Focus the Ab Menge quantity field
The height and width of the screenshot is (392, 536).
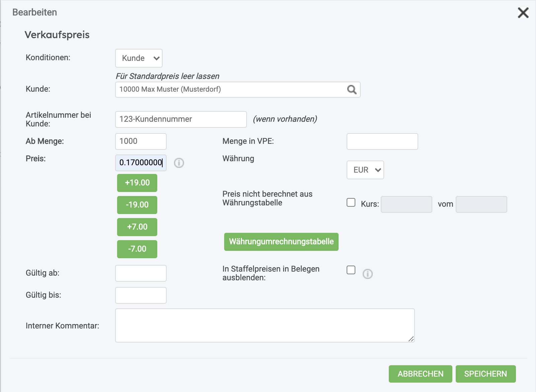click(141, 141)
